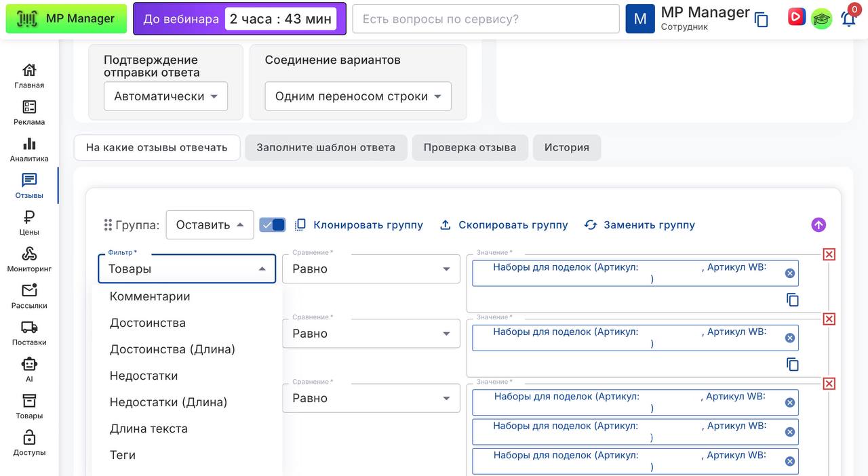This screenshot has height=476, width=868.
Task: Open Подтверждение отправки ответа dropdown
Action: 165,96
